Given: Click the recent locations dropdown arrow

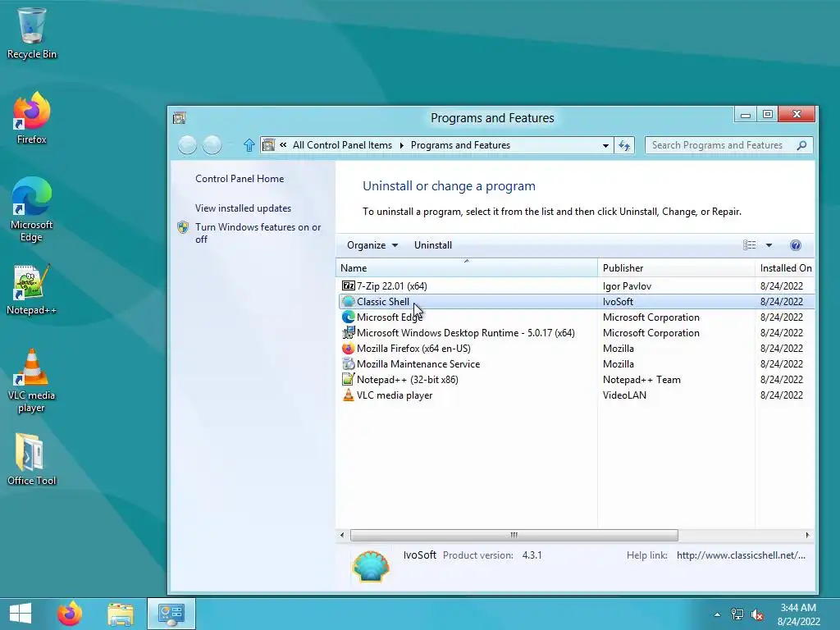Looking at the screenshot, I should 231,144.
